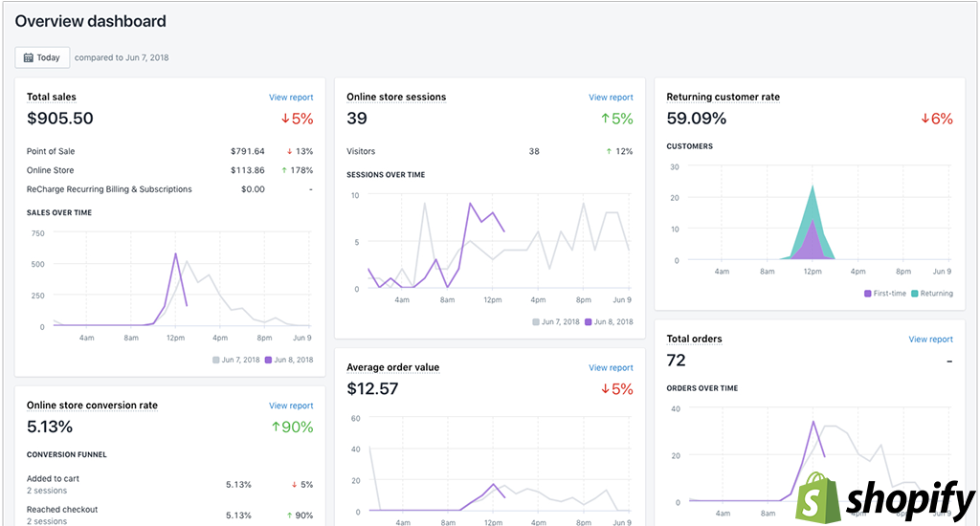Open View report for Total sales
The height and width of the screenshot is (526, 980).
coord(291,98)
